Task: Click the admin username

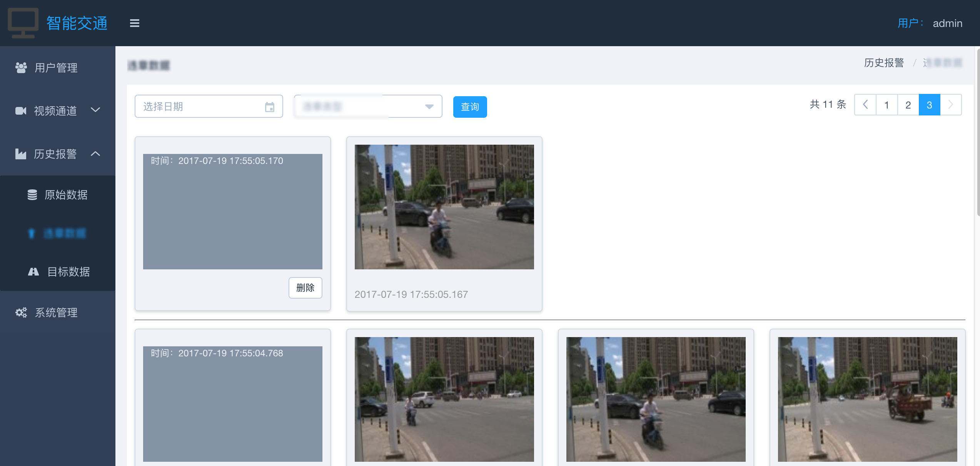Action: coord(947,23)
